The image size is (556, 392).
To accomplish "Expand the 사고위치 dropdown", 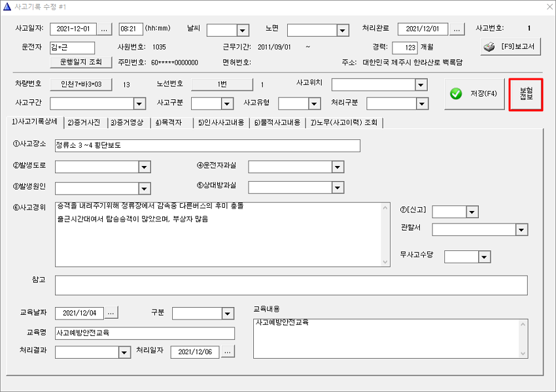I will pyautogui.click(x=421, y=85).
